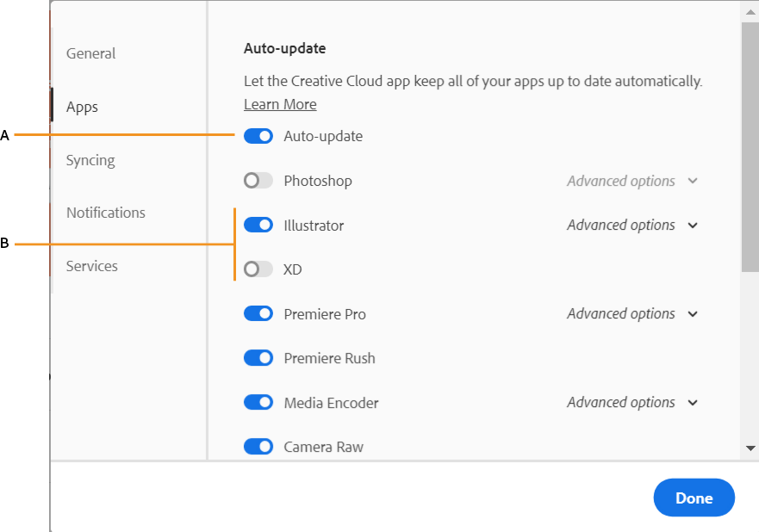759x532 pixels.
Task: Open the Services preferences tab
Action: click(92, 266)
